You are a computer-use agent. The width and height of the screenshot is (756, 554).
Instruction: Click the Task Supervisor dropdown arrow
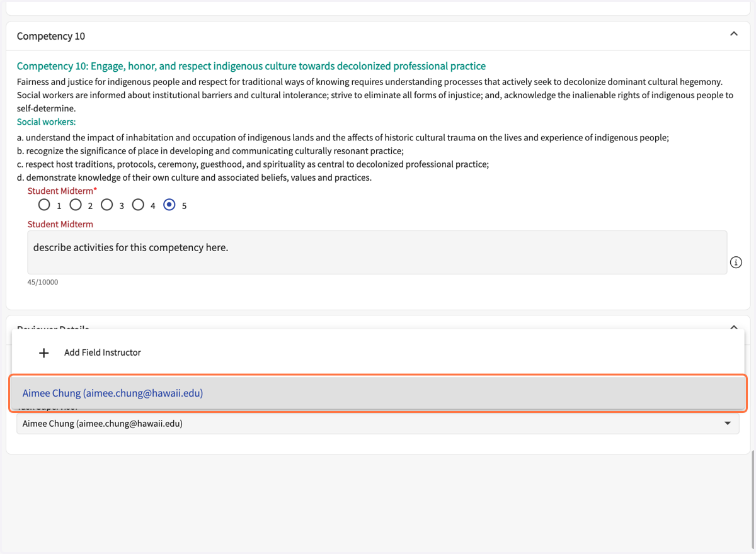[x=728, y=424]
